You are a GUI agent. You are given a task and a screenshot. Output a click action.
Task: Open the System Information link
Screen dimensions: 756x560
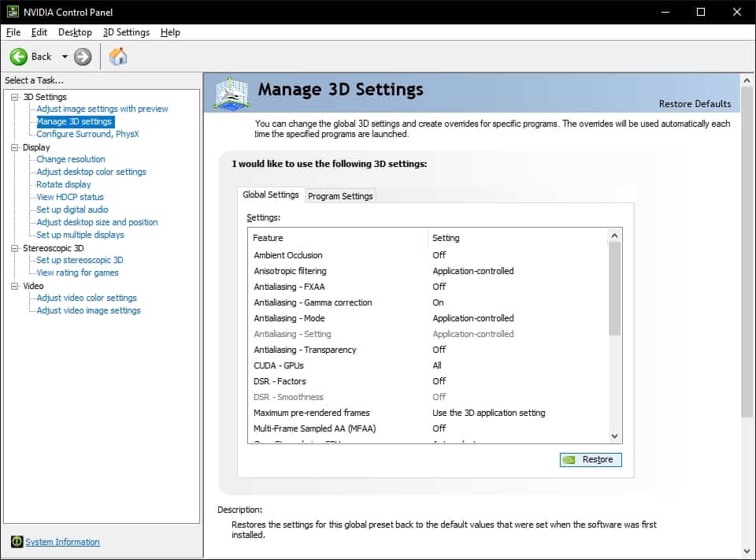63,542
